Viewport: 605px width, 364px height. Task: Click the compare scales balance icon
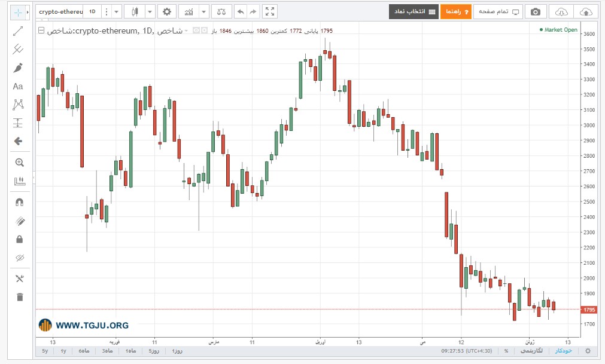point(221,11)
